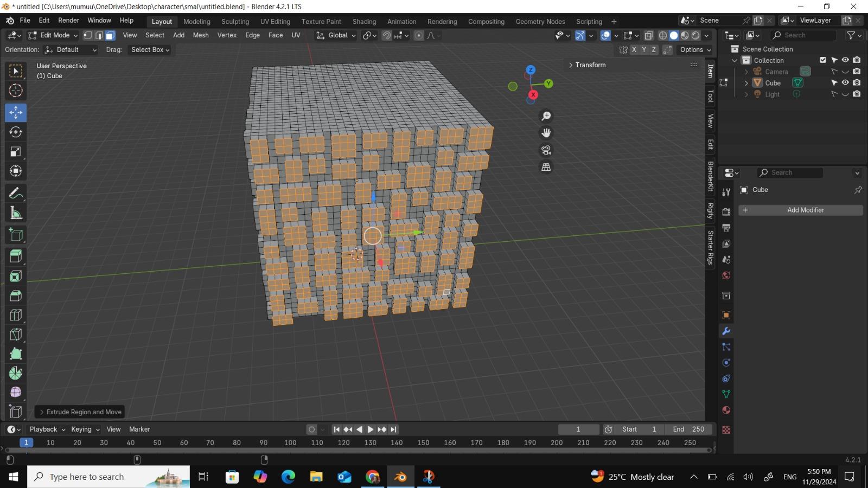Open Global transform orientation dropdown
The width and height of the screenshot is (868, 488).
click(x=336, y=35)
